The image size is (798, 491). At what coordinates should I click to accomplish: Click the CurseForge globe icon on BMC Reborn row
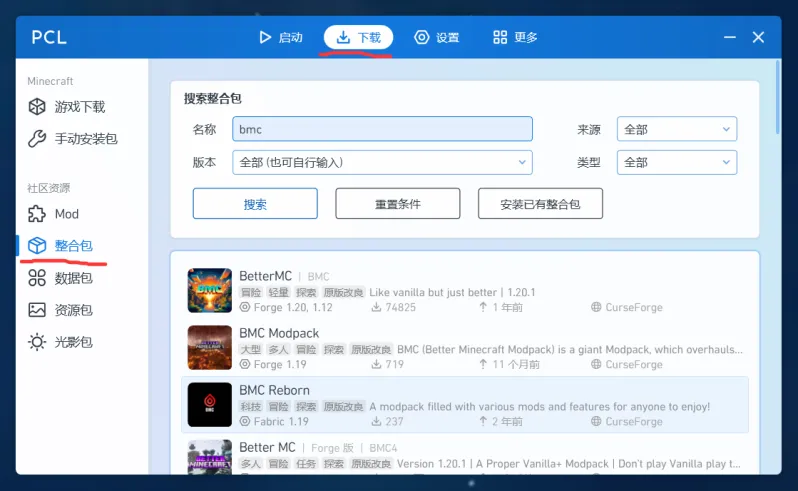(x=596, y=421)
